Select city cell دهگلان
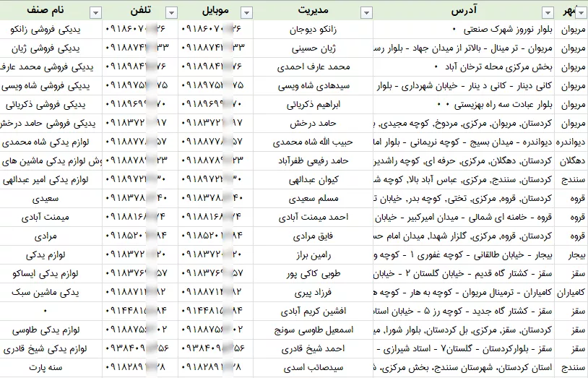The image size is (588, 378). click(571, 160)
